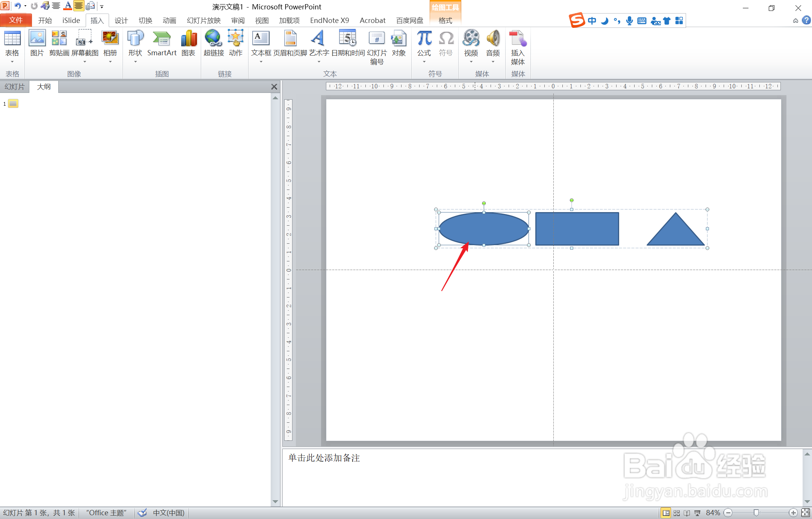Switch to slide sorter view button

point(676,513)
